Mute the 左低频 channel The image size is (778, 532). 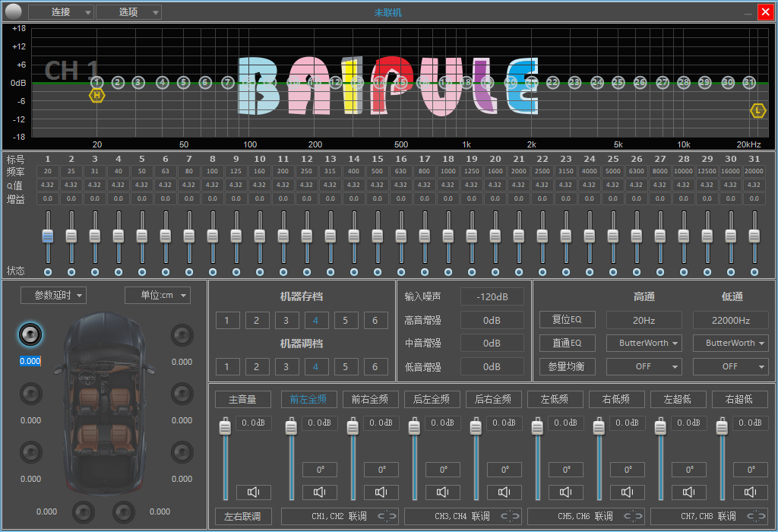click(565, 492)
